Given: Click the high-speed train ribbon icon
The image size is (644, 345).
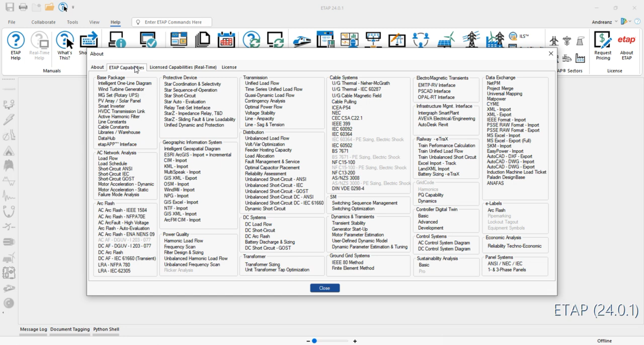Looking at the screenshot, I should [302, 41].
